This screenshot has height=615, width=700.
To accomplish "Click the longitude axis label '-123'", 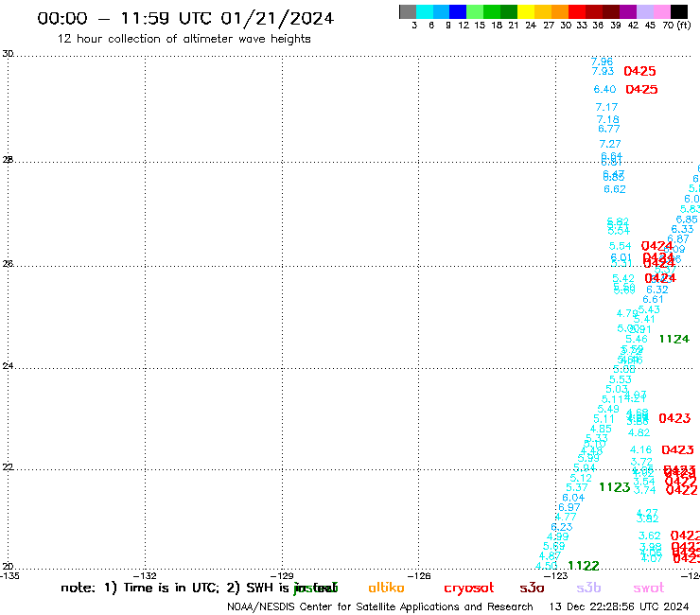I will pos(557,575).
